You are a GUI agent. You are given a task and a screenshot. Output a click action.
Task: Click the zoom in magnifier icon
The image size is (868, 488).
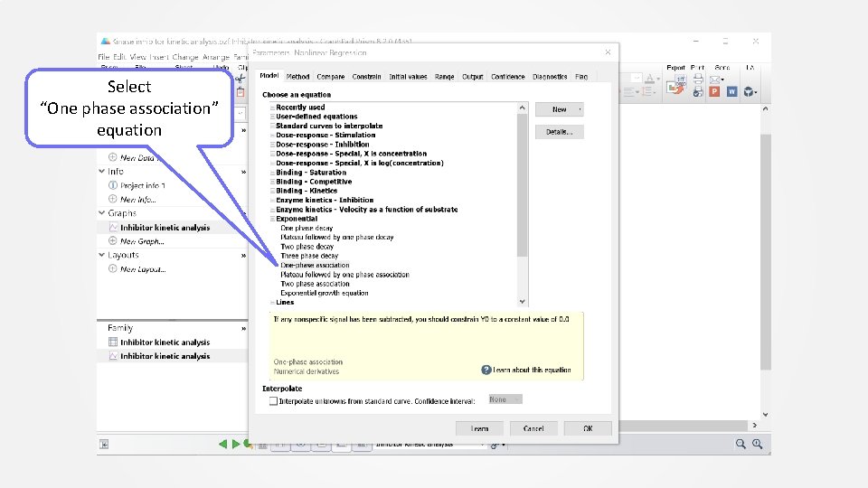[757, 444]
